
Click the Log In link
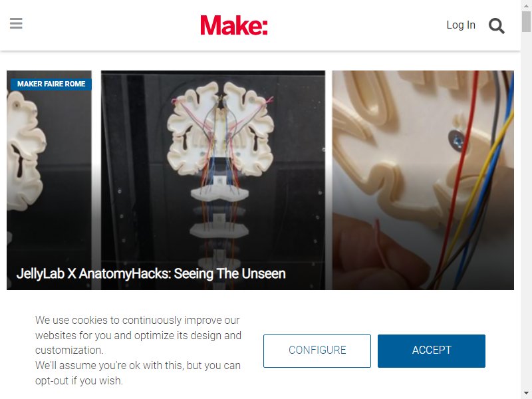click(461, 25)
